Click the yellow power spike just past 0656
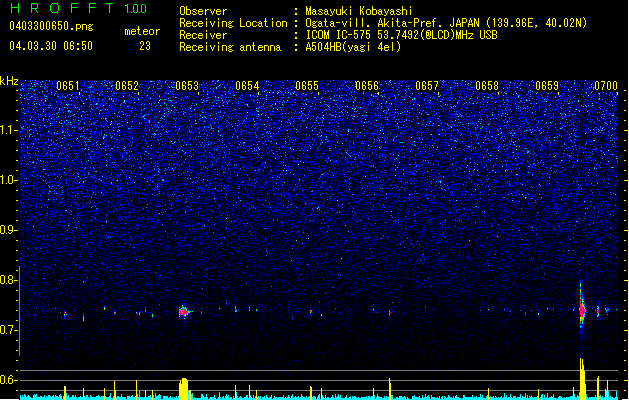 pos(390,388)
